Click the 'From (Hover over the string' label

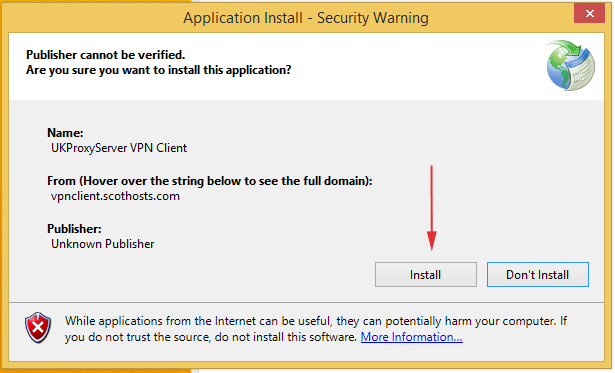[209, 181]
